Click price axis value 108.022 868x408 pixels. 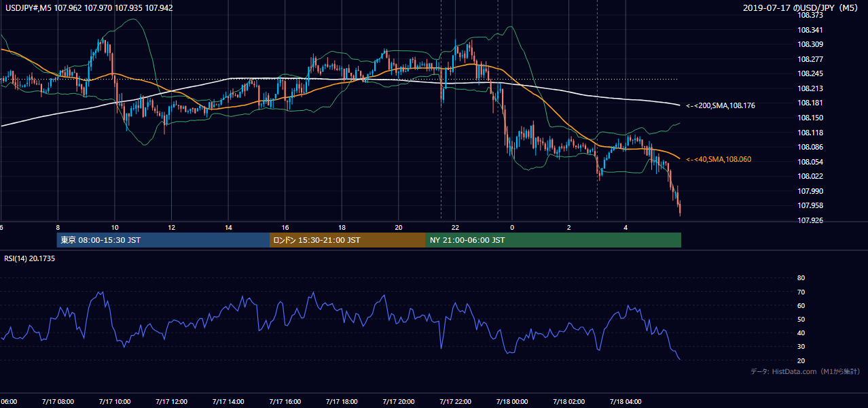point(810,176)
